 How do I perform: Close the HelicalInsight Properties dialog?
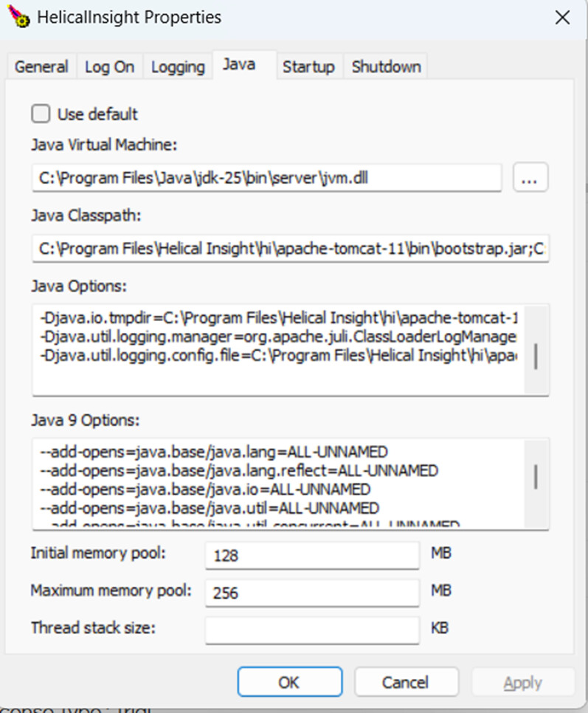coord(562,18)
